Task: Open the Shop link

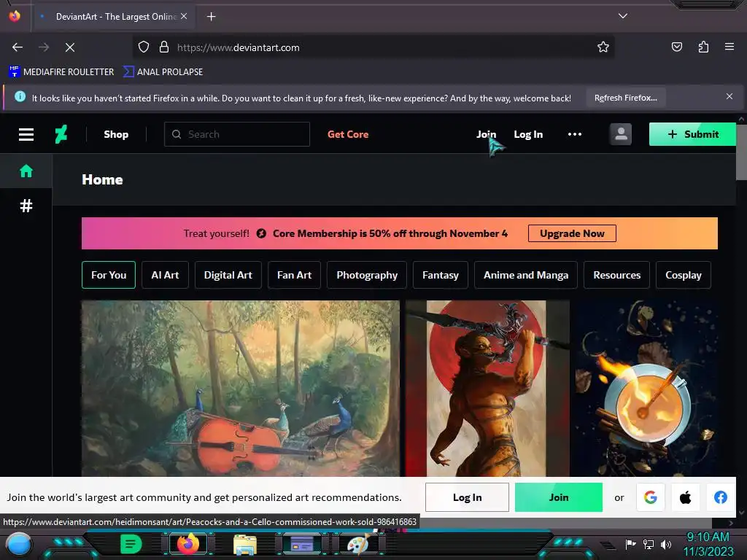Action: [116, 134]
